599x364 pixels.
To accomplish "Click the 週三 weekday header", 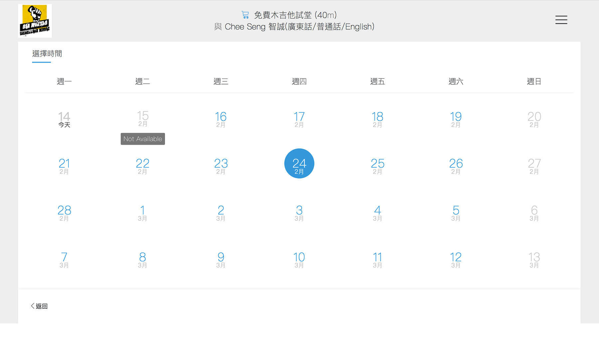I will tap(221, 81).
